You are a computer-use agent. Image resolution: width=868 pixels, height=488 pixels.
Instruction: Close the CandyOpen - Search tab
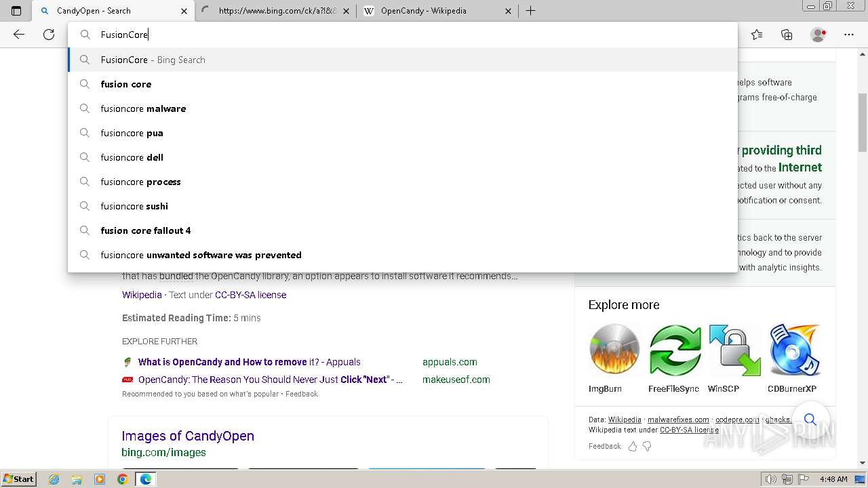(184, 11)
